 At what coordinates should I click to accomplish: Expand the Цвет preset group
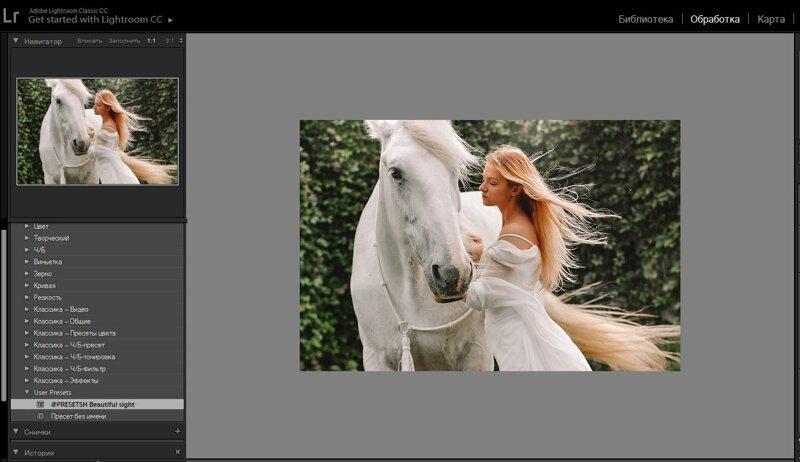pyautogui.click(x=27, y=226)
